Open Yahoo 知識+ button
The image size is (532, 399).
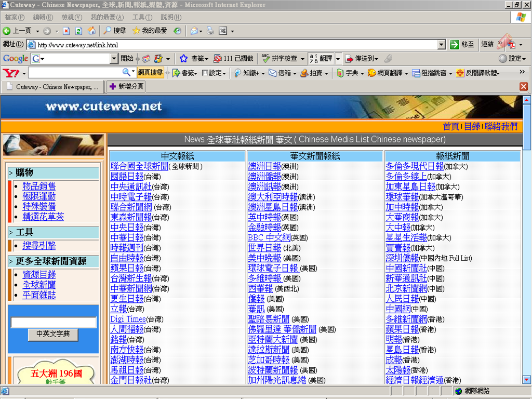pyautogui.click(x=247, y=73)
